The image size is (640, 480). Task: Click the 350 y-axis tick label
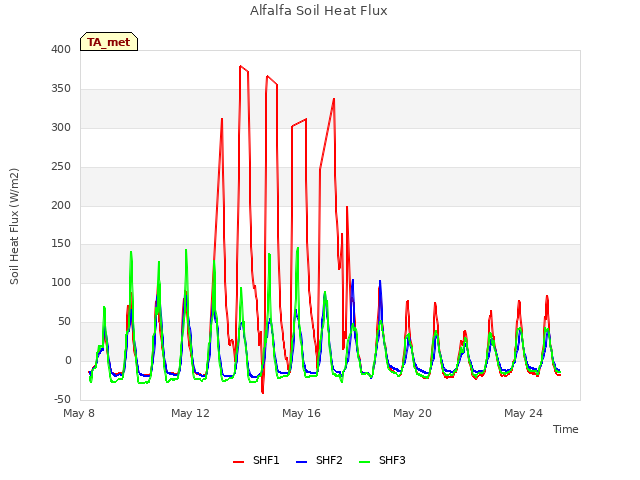pyautogui.click(x=61, y=89)
